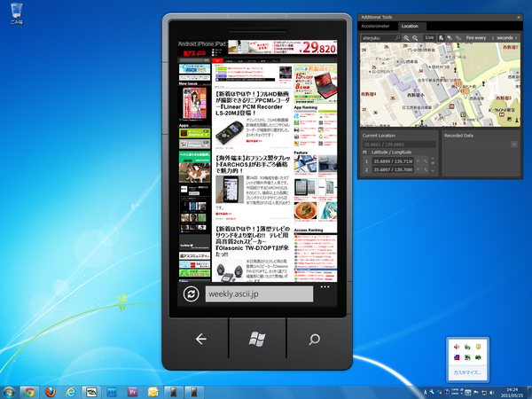Select point 1 latitude/longitude field
The width and height of the screenshot is (532, 399).
click(x=393, y=161)
